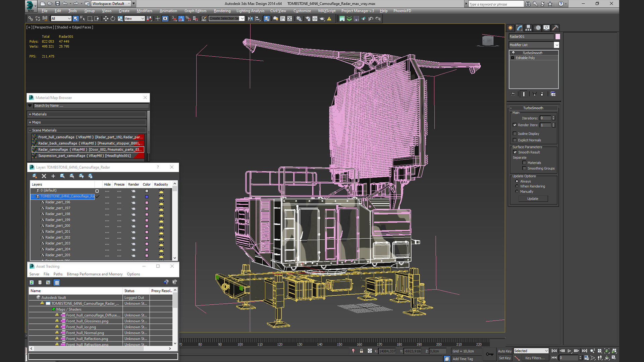Open the Utilities hammer tab
The width and height of the screenshot is (644, 362).
click(555, 28)
